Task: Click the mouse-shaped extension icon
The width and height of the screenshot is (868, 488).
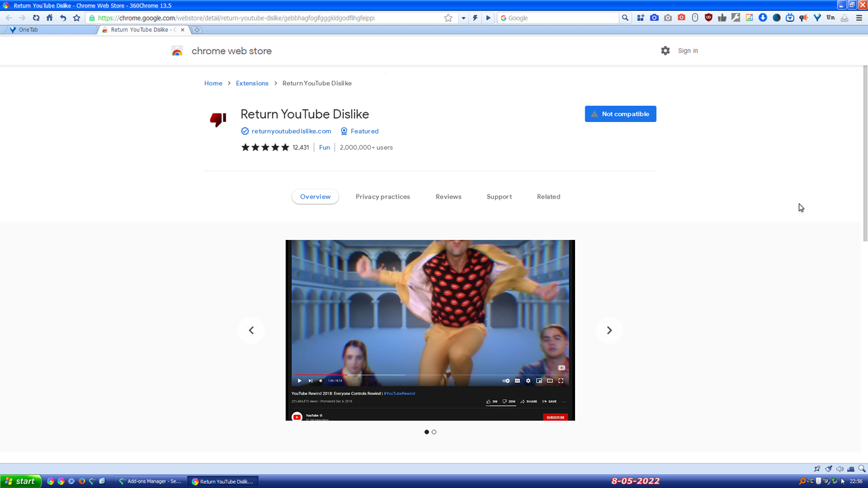Action: click(x=695, y=18)
